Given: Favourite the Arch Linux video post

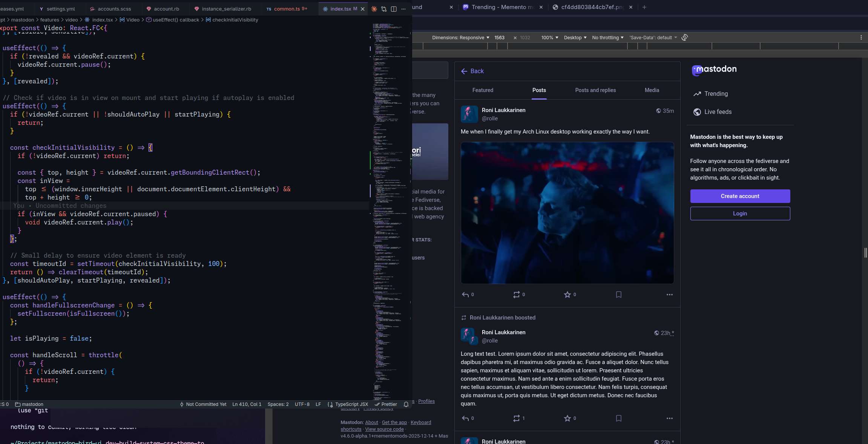Looking at the screenshot, I should tap(567, 295).
